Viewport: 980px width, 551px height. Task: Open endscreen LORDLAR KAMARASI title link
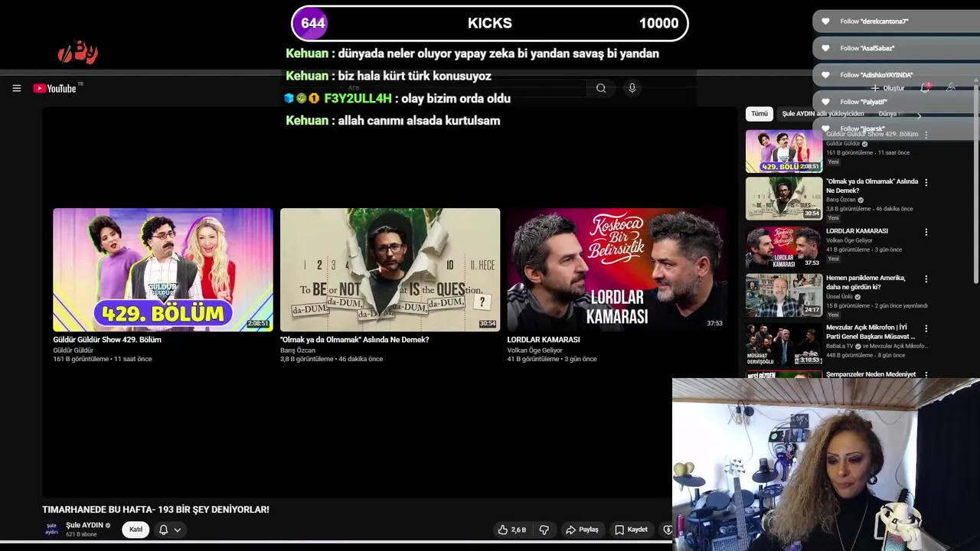coord(543,340)
